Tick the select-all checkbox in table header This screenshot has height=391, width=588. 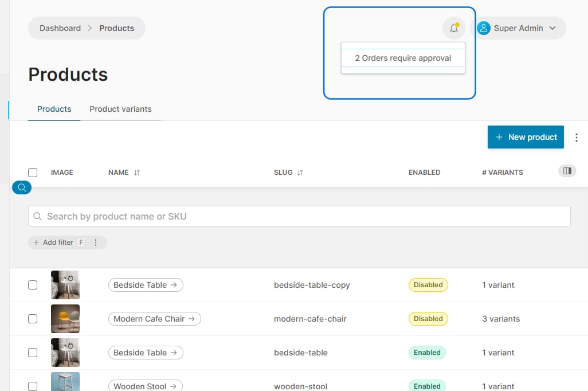click(x=33, y=173)
